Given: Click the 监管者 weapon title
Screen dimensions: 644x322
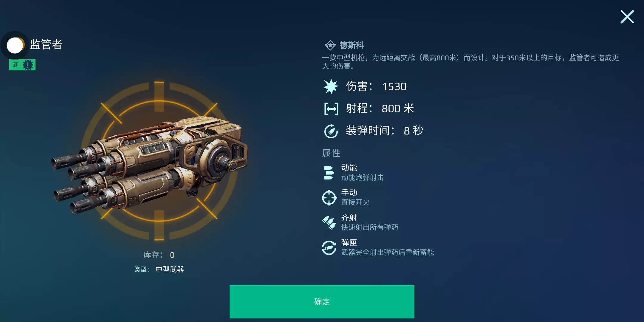Looking at the screenshot, I should 46,45.
